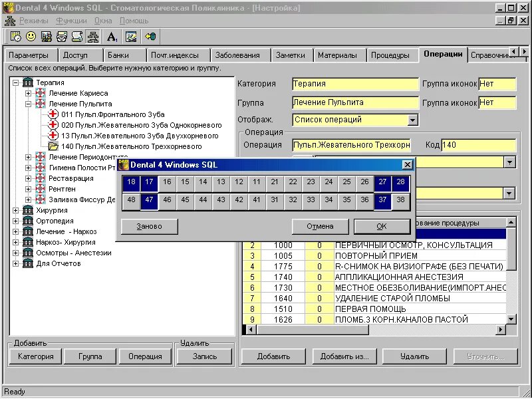Expand the Осмотры - Анестезии category node
Image resolution: width=532 pixels, height=399 pixels.
15,253
